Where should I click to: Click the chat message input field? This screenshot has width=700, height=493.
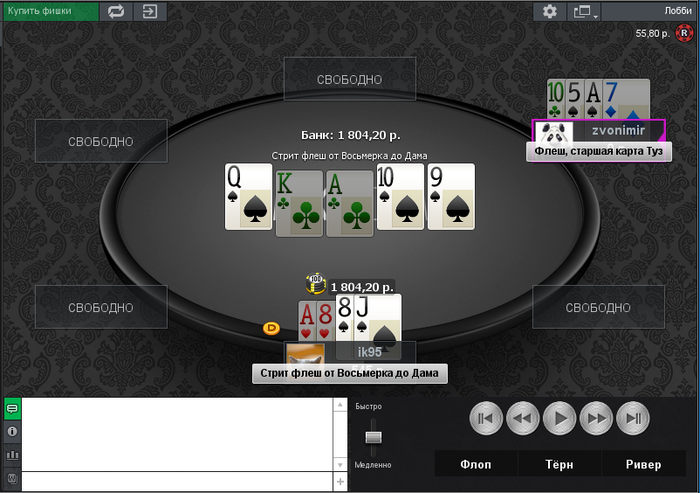pos(177,481)
